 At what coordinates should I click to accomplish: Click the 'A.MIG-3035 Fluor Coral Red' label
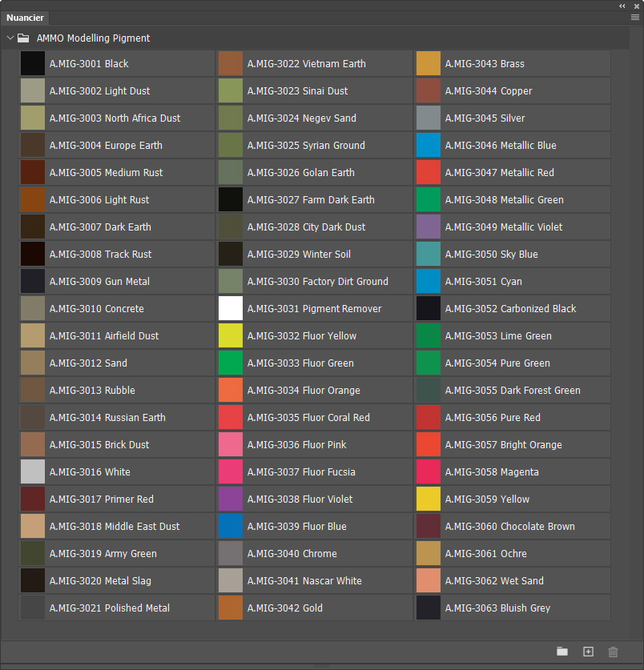(x=308, y=418)
